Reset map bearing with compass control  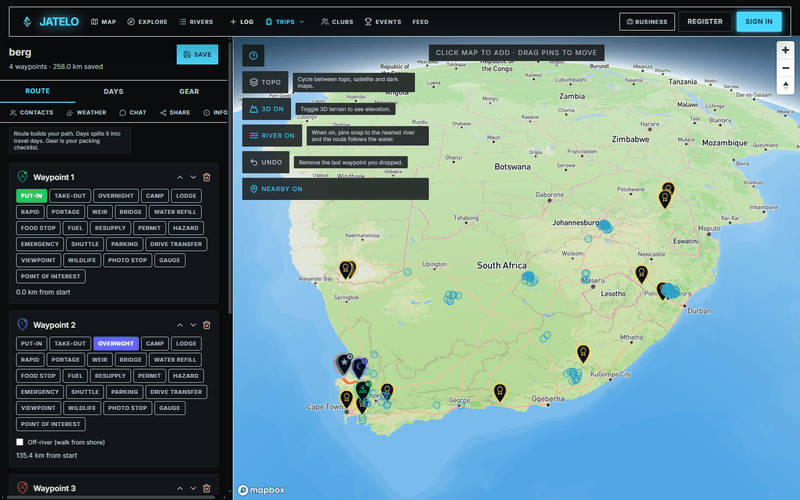(785, 86)
